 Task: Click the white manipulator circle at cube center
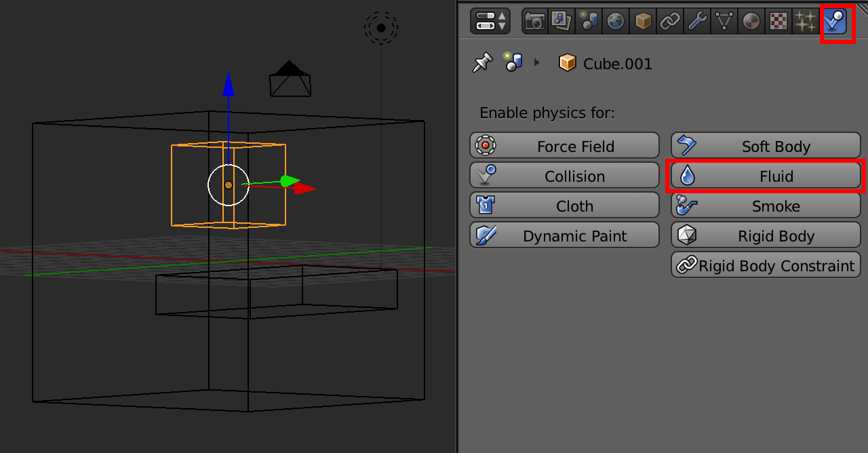229,184
